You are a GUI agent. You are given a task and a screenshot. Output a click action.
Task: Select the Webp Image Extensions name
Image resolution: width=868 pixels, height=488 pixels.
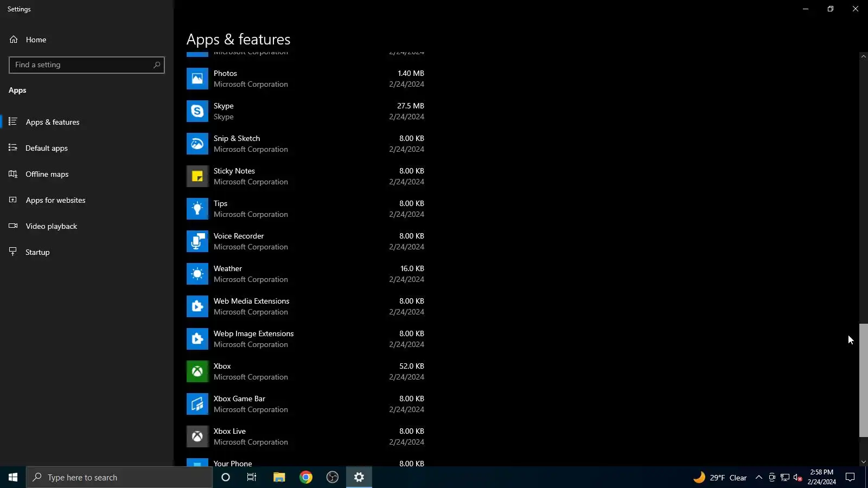(x=254, y=333)
